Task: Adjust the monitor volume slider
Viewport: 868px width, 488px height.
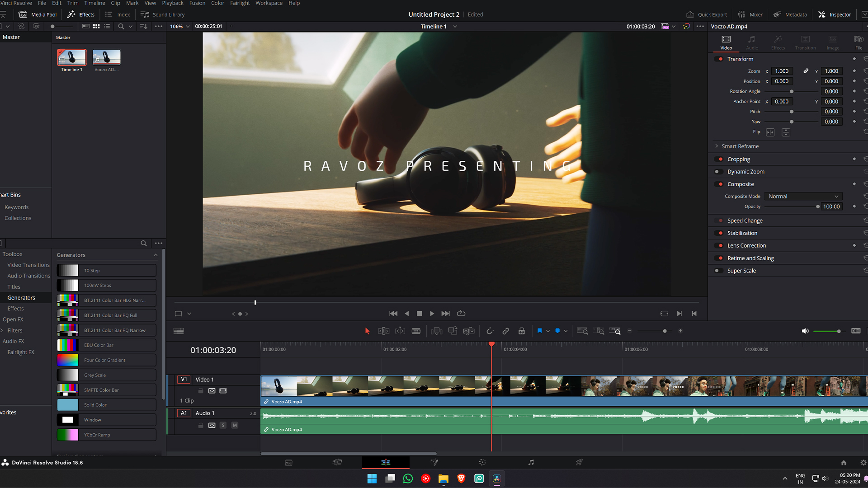Action: coord(839,331)
